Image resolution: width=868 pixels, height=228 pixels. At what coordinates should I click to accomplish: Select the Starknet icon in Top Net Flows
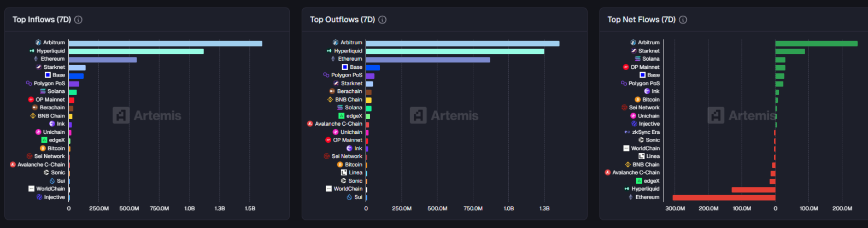click(634, 51)
